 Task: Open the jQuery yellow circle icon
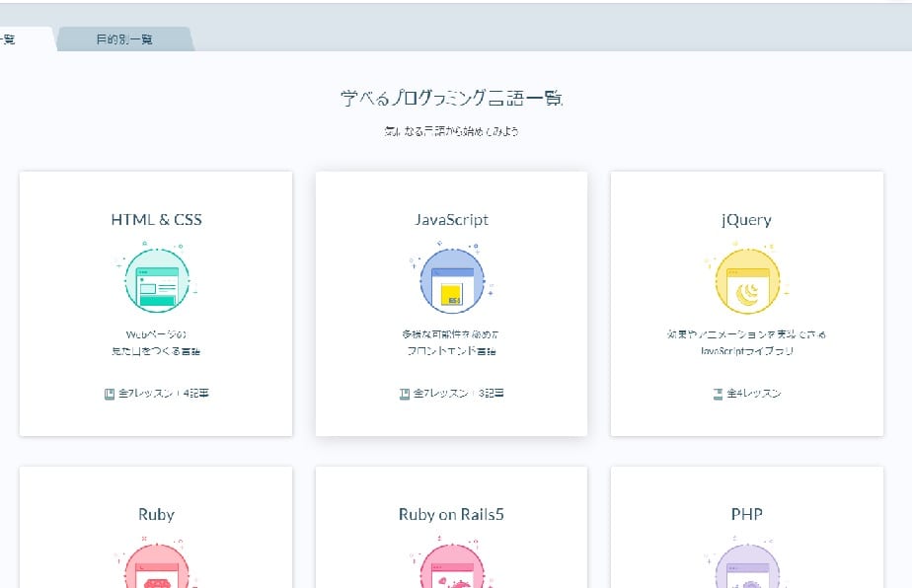click(747, 281)
